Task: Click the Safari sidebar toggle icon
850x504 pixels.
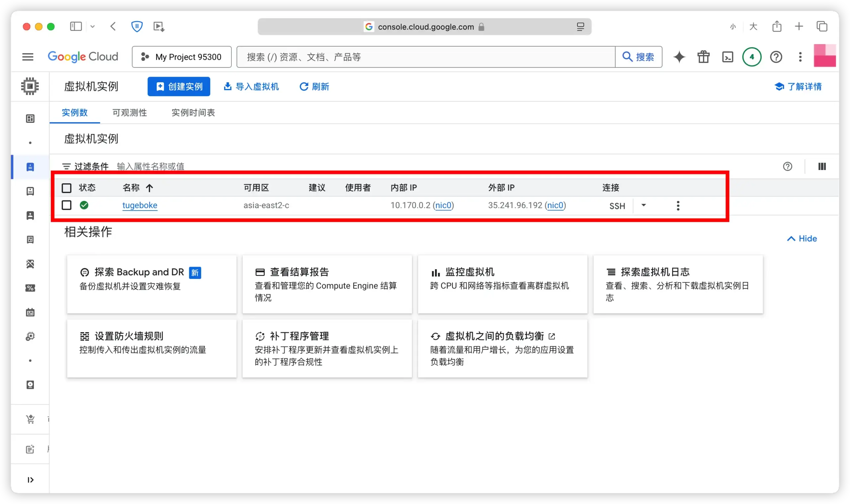Action: (76, 27)
